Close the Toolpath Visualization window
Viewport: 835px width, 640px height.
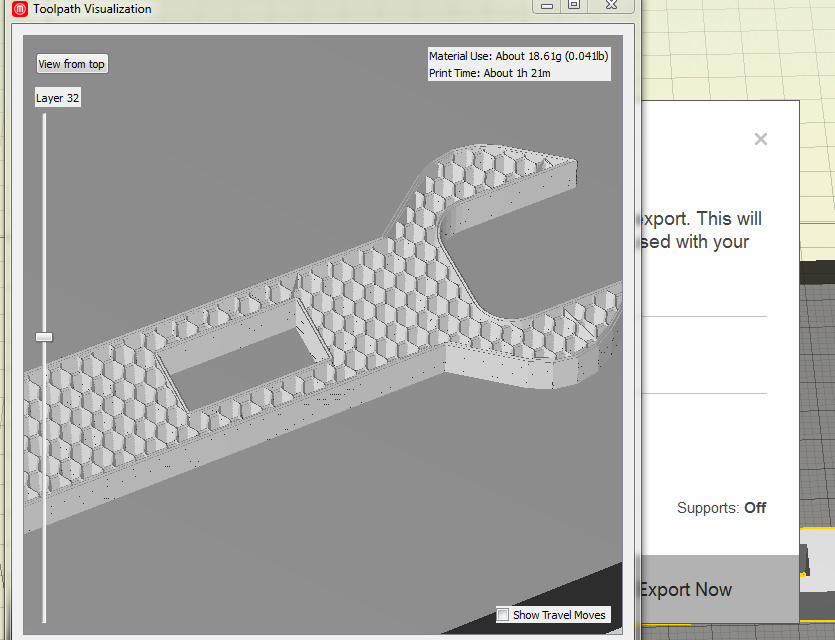[610, 5]
